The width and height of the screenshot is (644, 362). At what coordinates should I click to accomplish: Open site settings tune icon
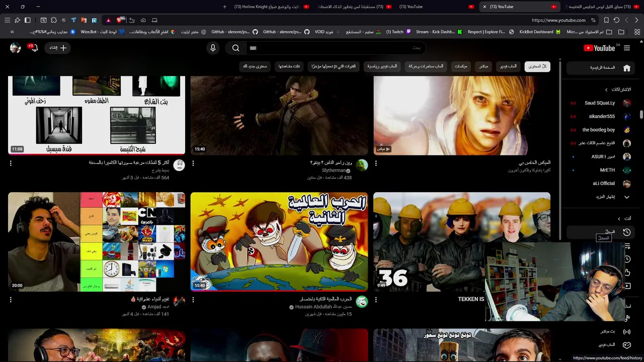pyautogui.click(x=594, y=20)
